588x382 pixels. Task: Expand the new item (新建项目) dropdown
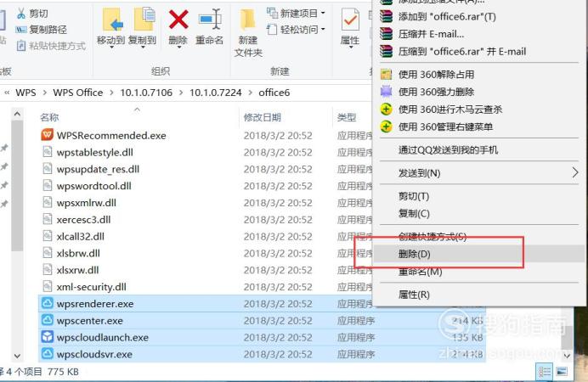[x=323, y=14]
